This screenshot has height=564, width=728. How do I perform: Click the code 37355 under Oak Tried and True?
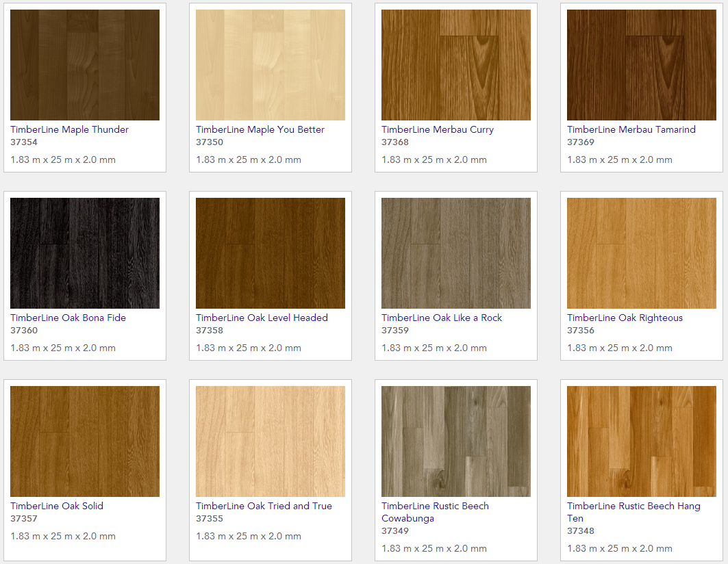tap(210, 519)
